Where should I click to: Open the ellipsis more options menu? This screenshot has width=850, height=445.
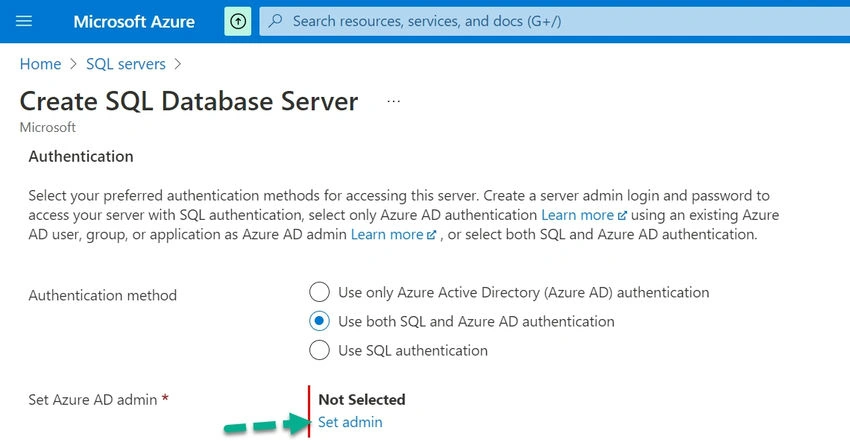click(x=394, y=101)
